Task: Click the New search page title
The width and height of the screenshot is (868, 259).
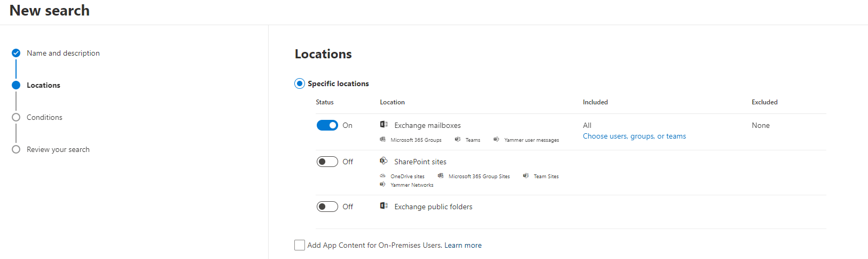Action: point(50,11)
